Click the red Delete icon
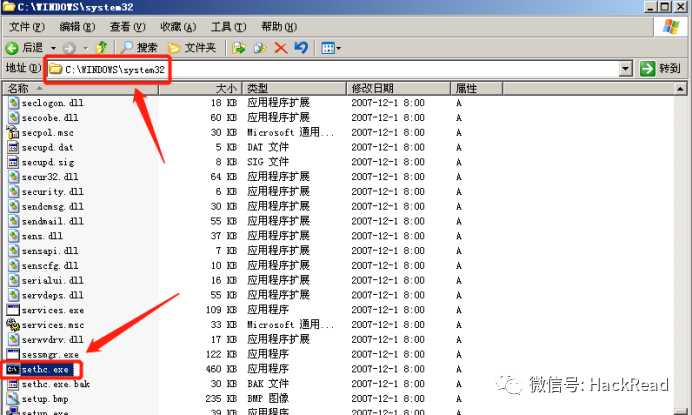The height and width of the screenshot is (415, 692). click(281, 48)
